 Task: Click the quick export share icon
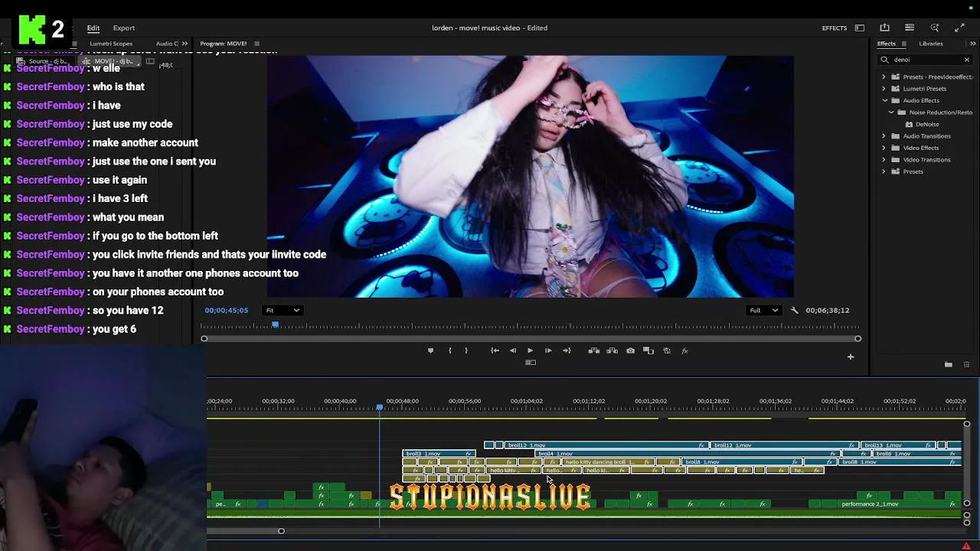884,28
